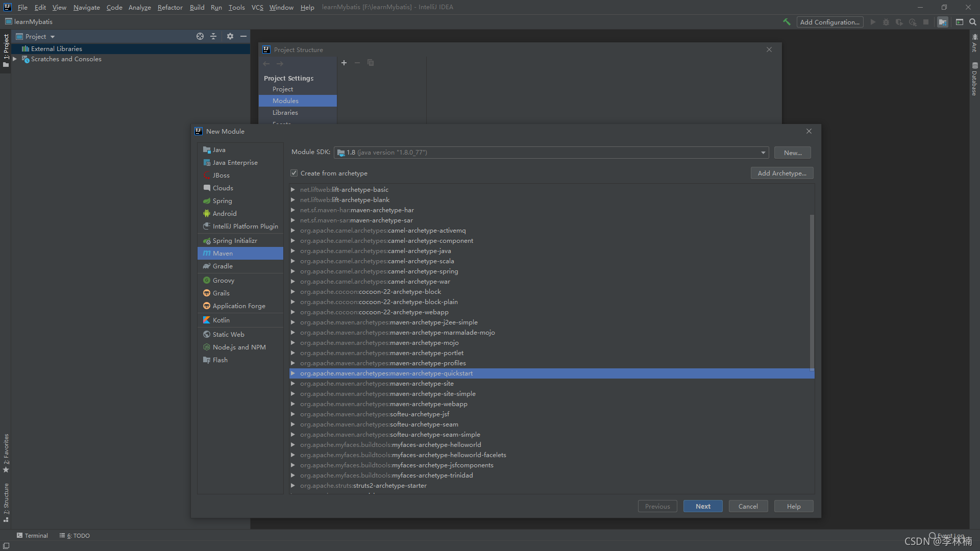Select Java module type

pyautogui.click(x=240, y=149)
